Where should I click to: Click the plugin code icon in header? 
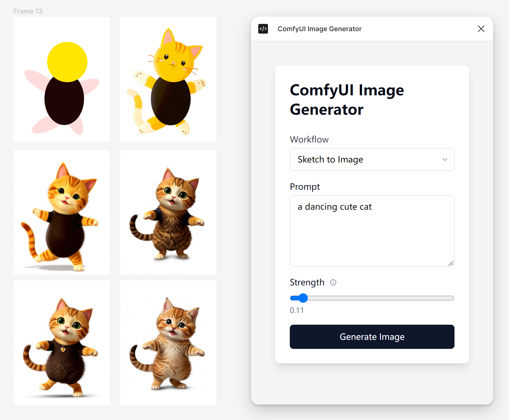(263, 29)
